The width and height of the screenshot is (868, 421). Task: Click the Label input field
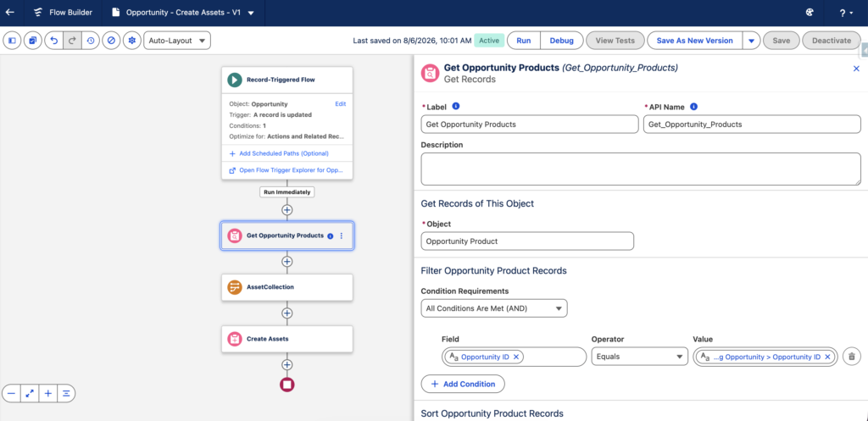click(530, 125)
